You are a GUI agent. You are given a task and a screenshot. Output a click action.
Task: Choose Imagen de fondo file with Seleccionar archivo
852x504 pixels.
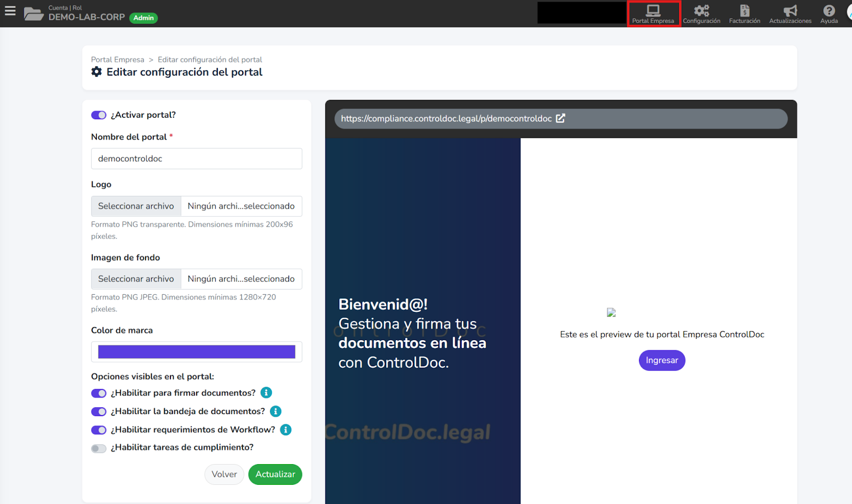click(136, 279)
